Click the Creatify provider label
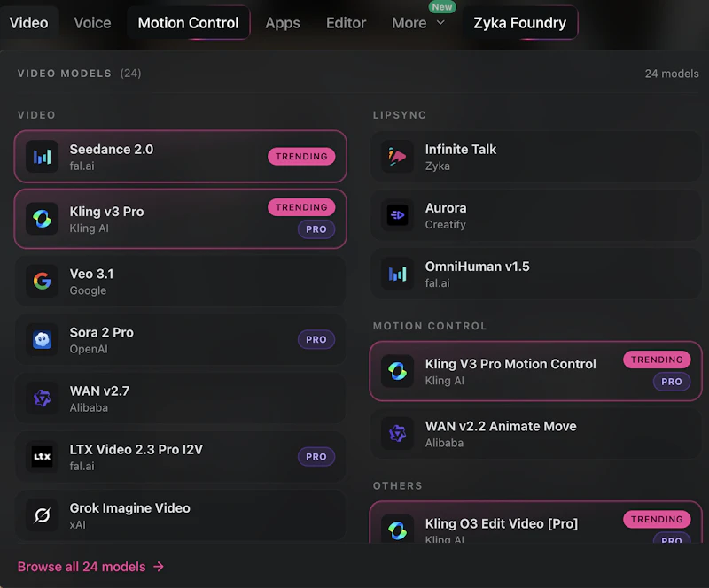 [x=446, y=225]
